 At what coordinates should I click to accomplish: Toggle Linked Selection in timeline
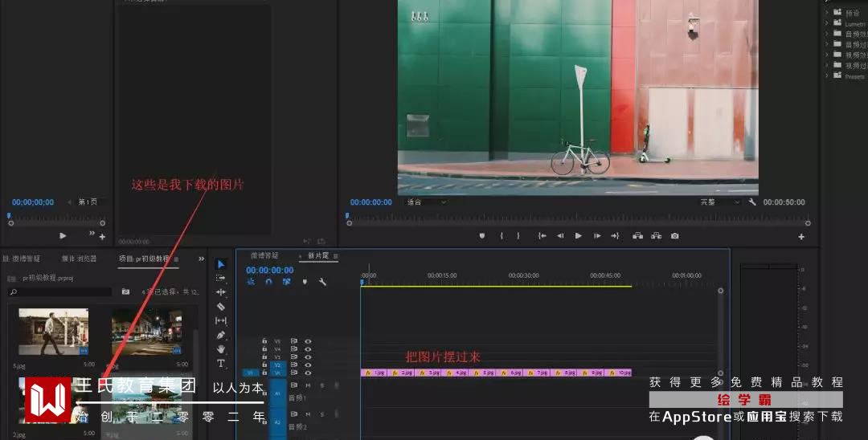click(x=286, y=282)
